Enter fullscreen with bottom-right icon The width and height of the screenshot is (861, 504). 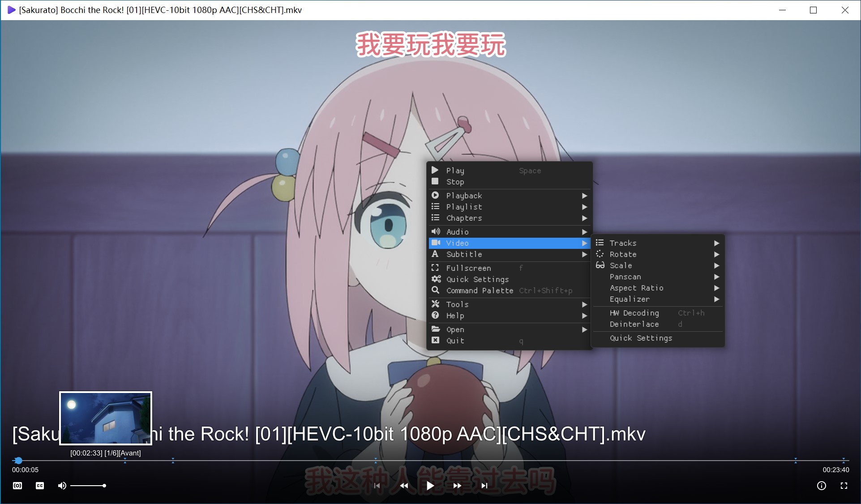click(x=844, y=486)
